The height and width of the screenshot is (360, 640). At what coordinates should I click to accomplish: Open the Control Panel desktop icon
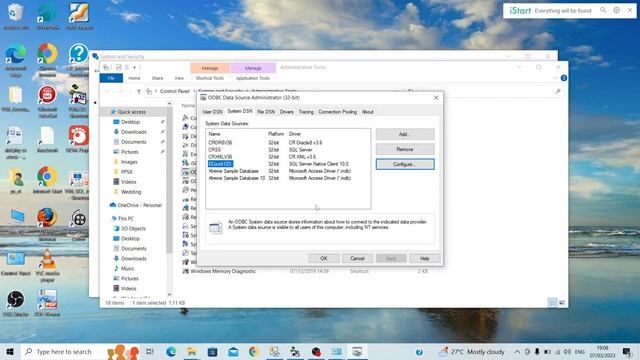click(x=16, y=263)
